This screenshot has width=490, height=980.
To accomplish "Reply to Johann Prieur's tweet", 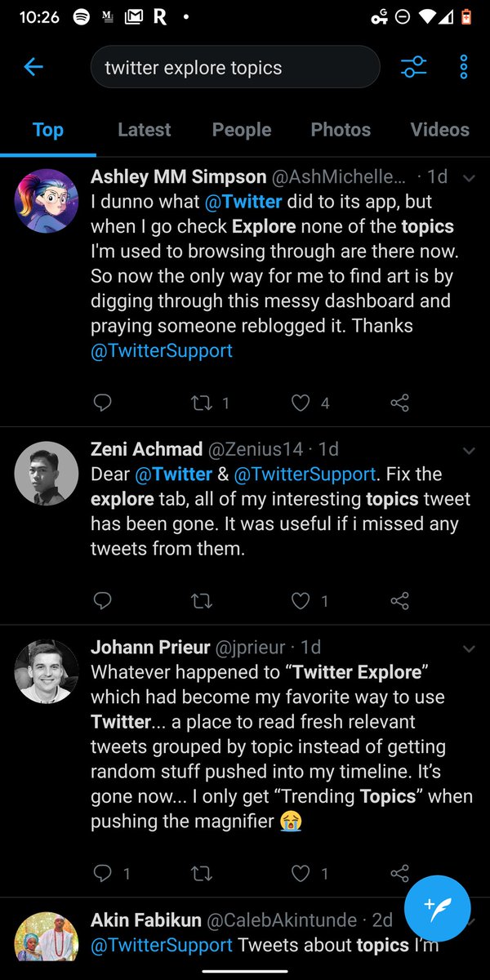I will pyautogui.click(x=103, y=874).
